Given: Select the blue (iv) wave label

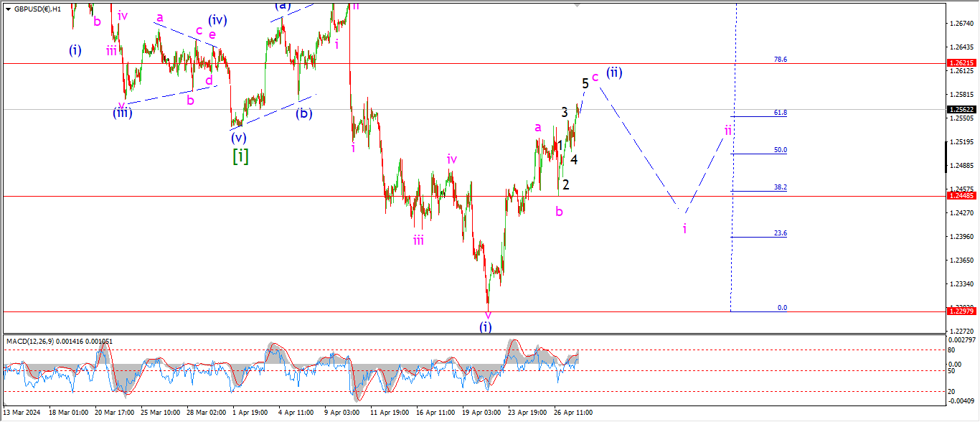Looking at the screenshot, I should point(218,20).
